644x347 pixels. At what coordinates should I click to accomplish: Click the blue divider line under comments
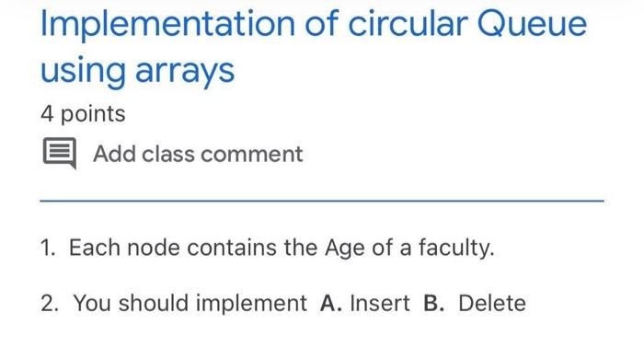[322, 201]
